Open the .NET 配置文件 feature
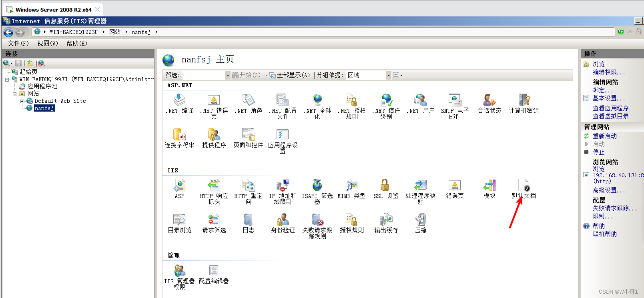644x298 pixels. [283, 106]
